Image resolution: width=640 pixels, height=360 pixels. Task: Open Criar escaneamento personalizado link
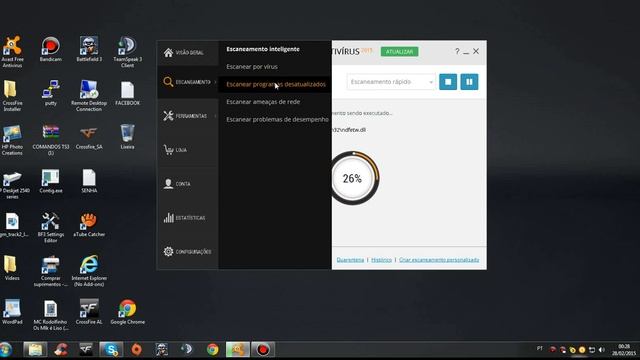pos(439,260)
